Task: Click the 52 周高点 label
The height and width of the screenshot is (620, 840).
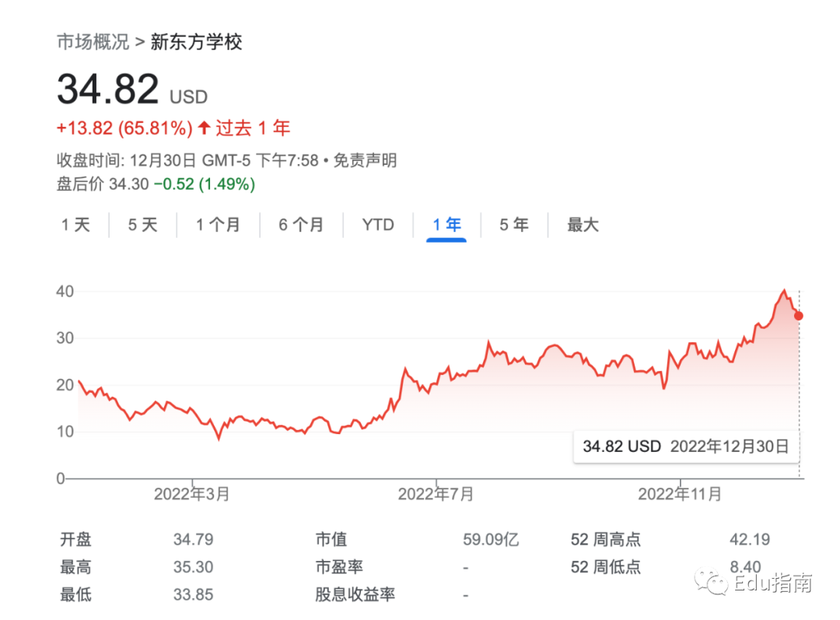Action: [606, 539]
